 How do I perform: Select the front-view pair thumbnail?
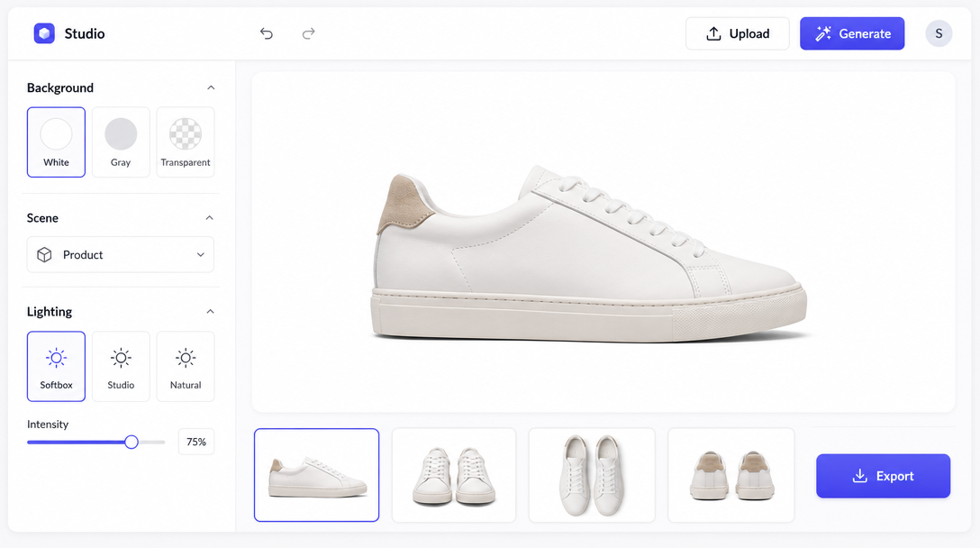click(x=454, y=475)
